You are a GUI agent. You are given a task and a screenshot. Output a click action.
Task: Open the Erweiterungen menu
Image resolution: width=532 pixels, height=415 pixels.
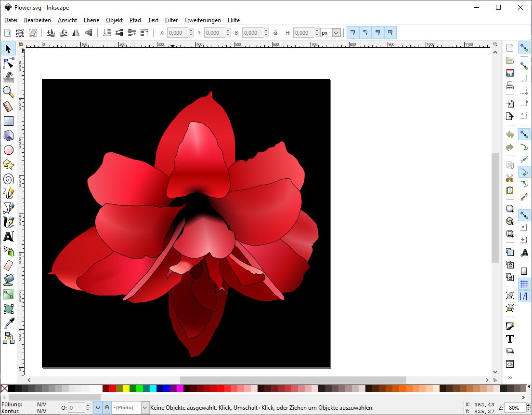coord(202,20)
